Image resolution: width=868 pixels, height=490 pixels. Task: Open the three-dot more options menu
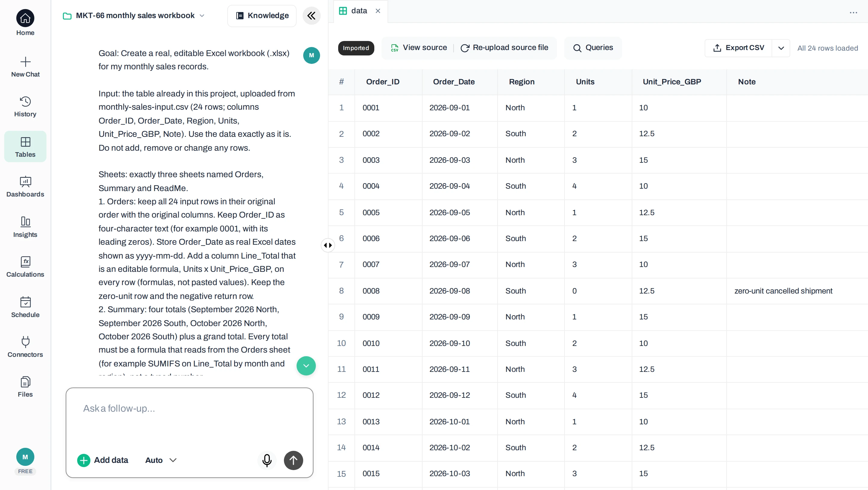pos(853,12)
